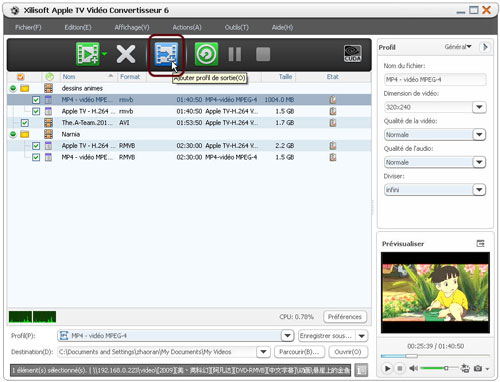Click the film icon of dessins animes group

pyautogui.click(x=48, y=88)
